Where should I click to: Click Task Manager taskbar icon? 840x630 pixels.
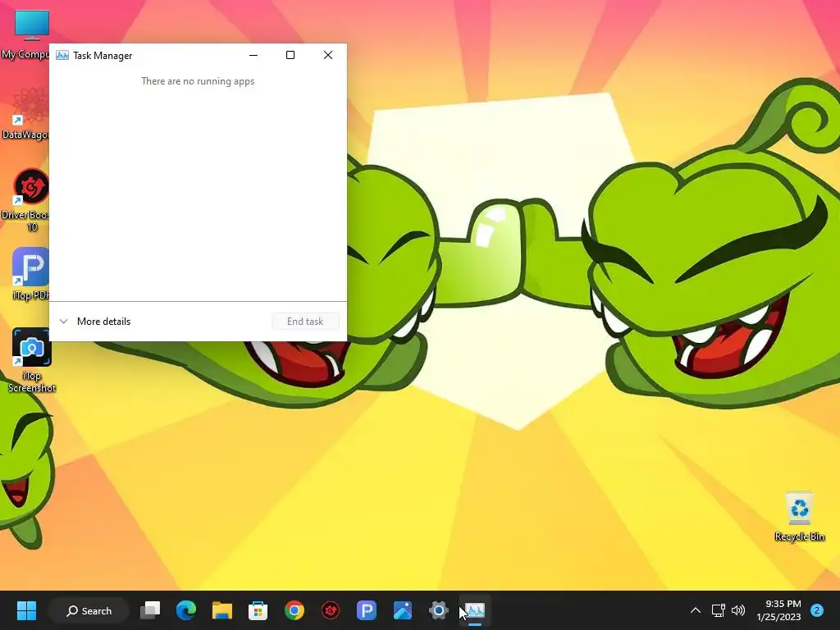(x=475, y=610)
